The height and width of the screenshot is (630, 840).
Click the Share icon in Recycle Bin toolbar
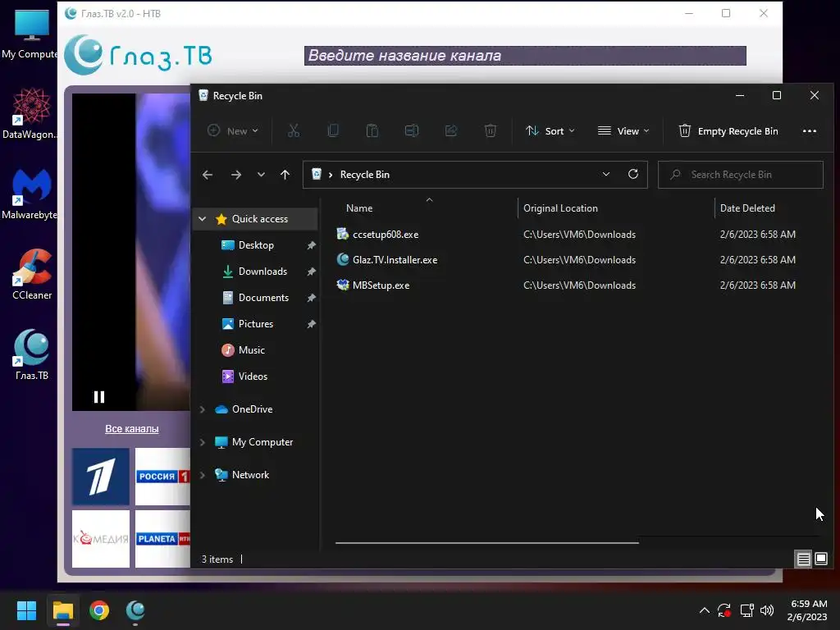pos(451,130)
